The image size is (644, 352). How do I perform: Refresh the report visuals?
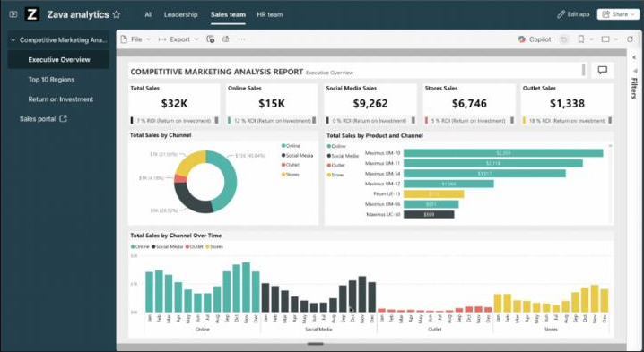pyautogui.click(x=630, y=39)
